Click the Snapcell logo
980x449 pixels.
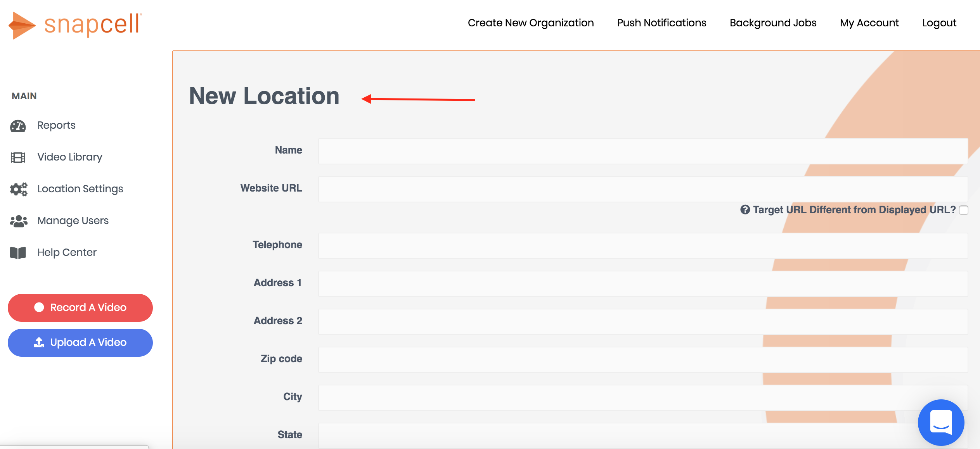(x=74, y=24)
